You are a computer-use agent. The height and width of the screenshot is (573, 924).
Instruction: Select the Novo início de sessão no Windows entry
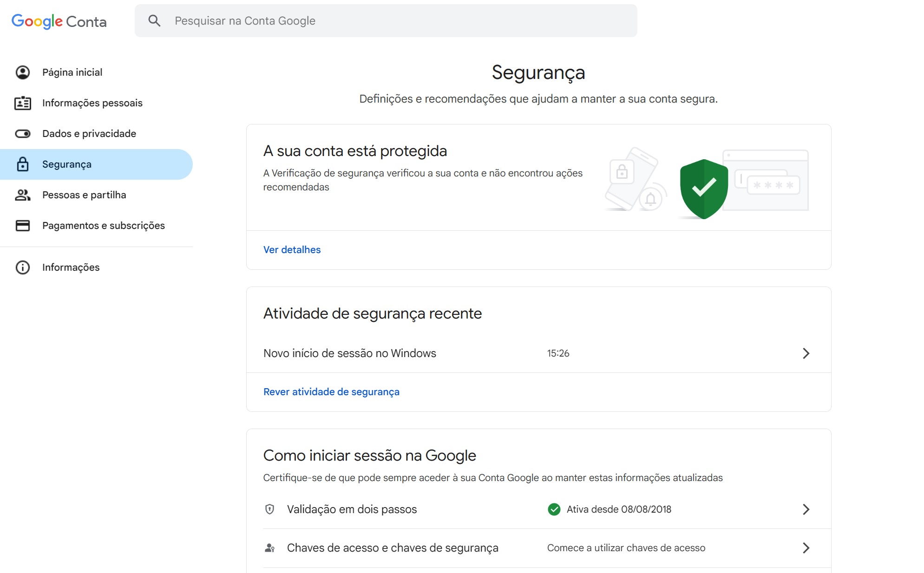[350, 353]
